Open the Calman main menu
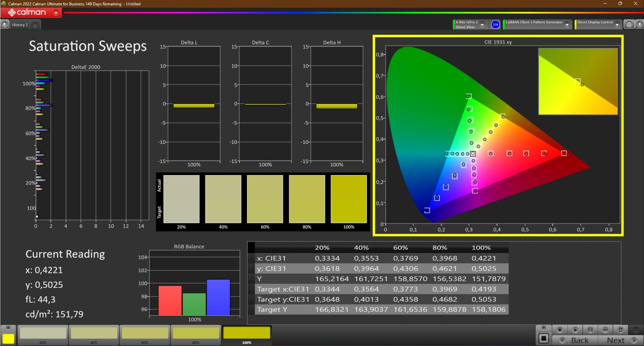This screenshot has width=644, height=346. [31, 13]
